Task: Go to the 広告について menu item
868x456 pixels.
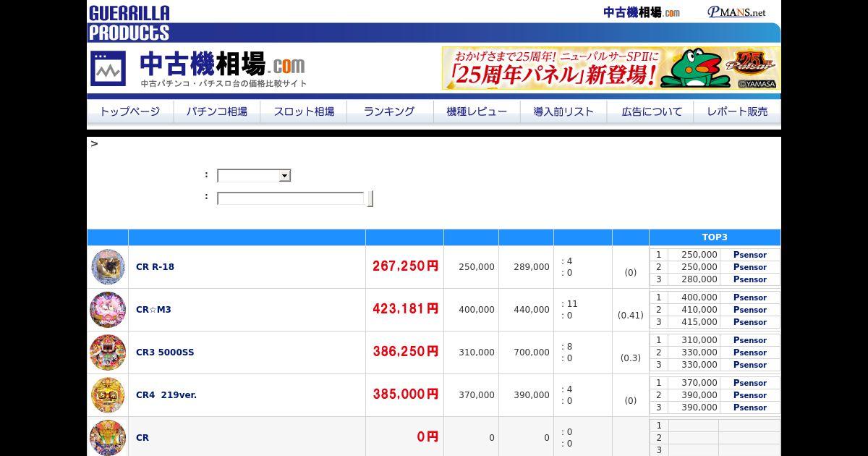Action: [651, 111]
